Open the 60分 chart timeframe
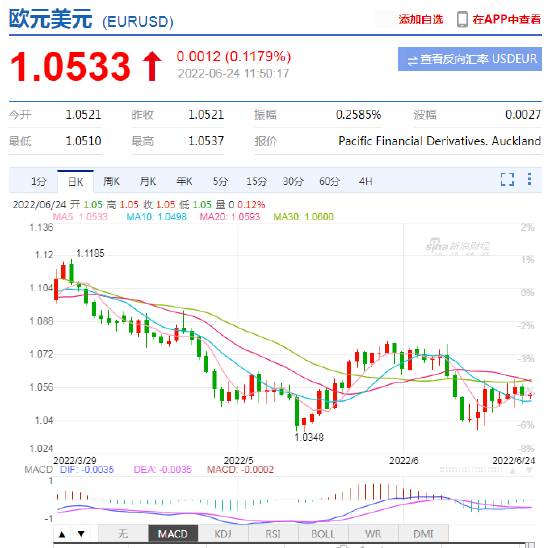The image size is (550, 548). [x=329, y=181]
